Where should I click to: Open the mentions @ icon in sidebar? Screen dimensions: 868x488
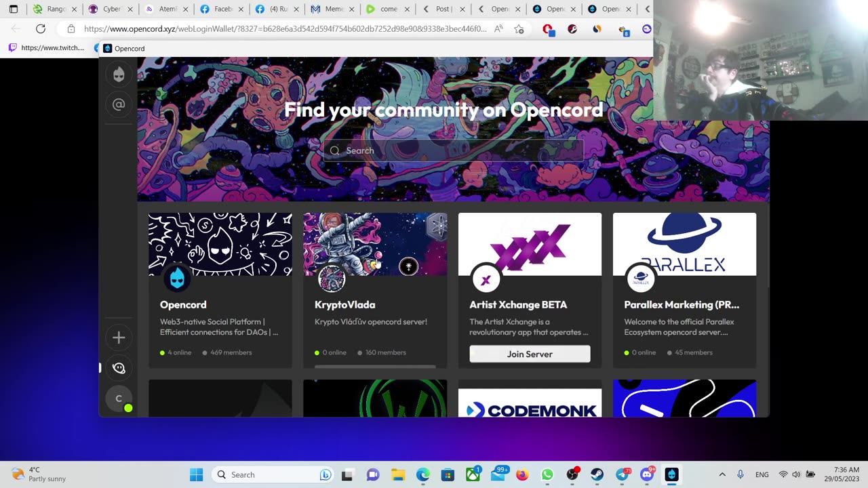(x=119, y=104)
